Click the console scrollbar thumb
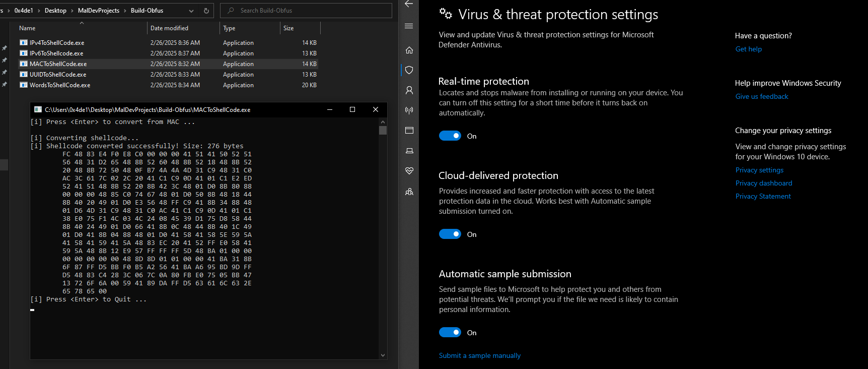868x369 pixels. tap(383, 131)
